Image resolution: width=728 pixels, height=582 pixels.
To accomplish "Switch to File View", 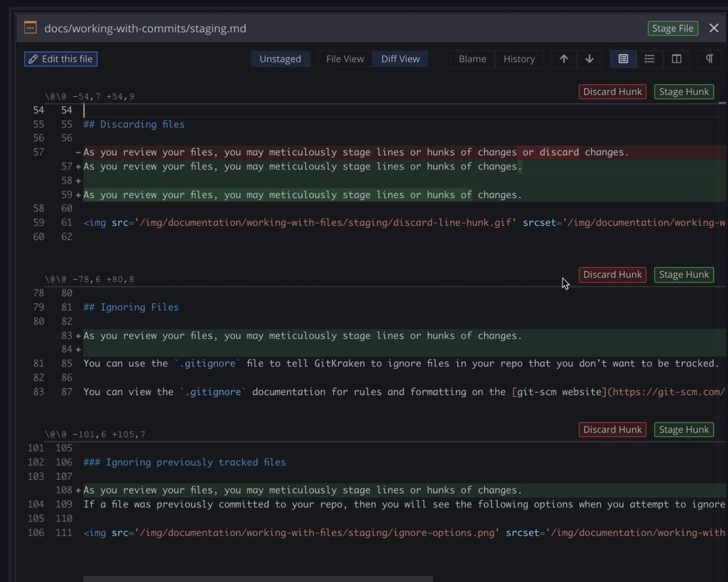I will (345, 59).
